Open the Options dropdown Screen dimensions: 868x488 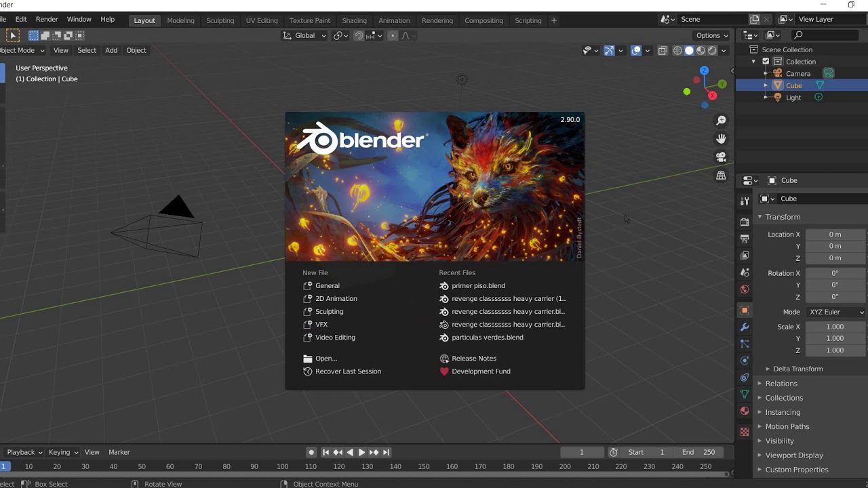click(712, 35)
